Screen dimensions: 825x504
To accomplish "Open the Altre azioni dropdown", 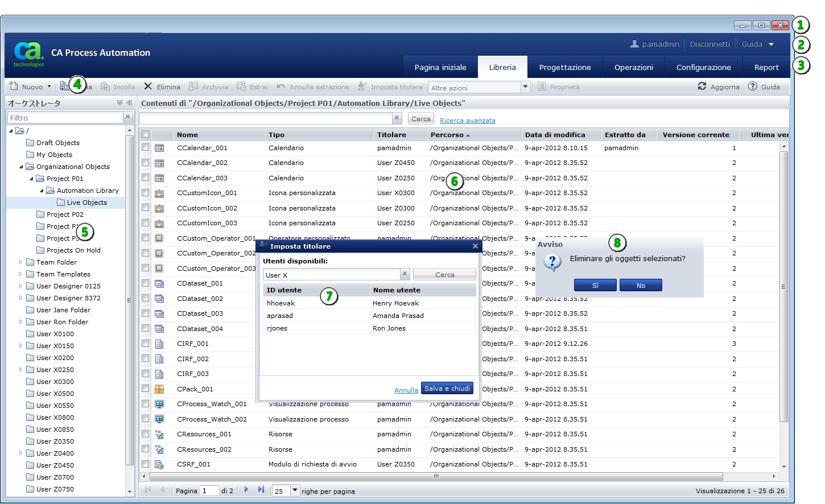I will coord(525,87).
